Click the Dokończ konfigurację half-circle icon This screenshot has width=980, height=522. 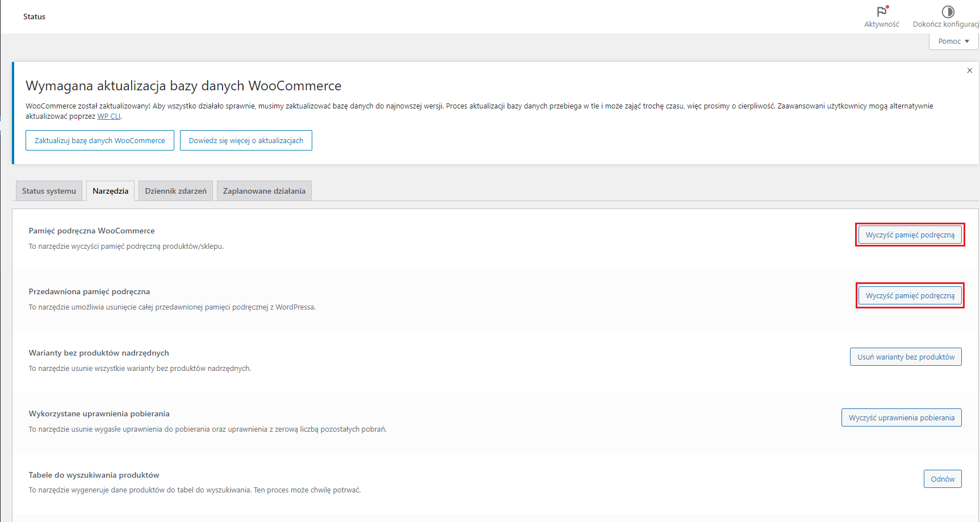tap(948, 12)
